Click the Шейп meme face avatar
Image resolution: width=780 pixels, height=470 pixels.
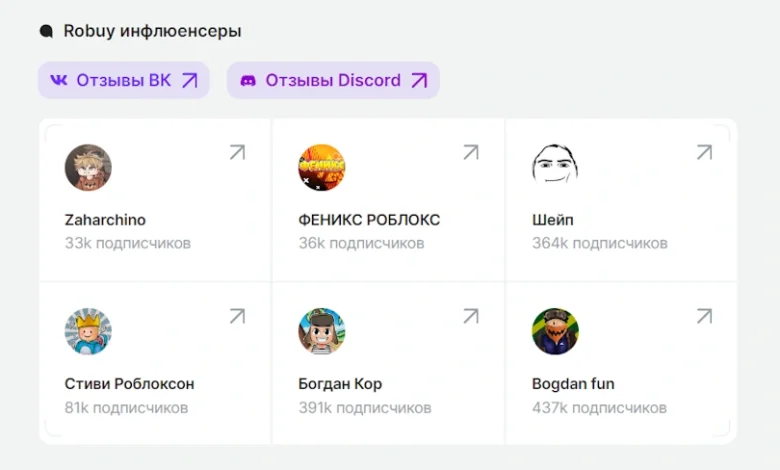click(x=555, y=167)
